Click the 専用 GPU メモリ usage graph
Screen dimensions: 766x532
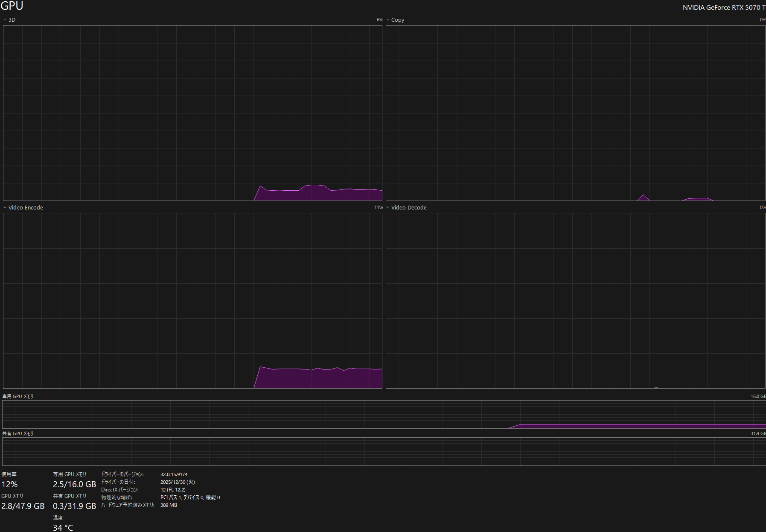(x=384, y=414)
